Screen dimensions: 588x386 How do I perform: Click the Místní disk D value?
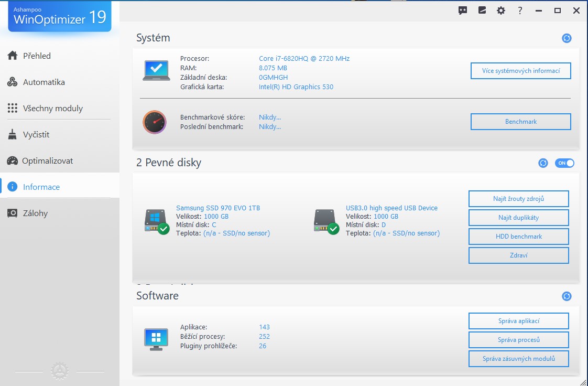(384, 224)
